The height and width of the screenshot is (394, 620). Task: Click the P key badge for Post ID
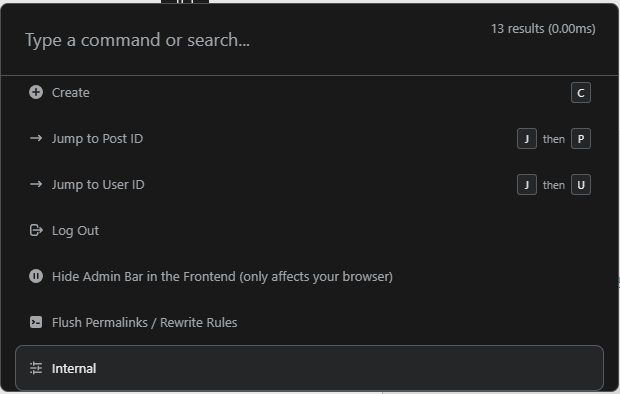[581, 138]
